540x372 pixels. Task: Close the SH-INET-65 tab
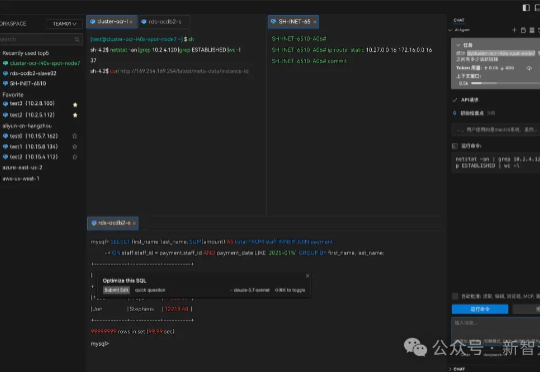tap(314, 22)
